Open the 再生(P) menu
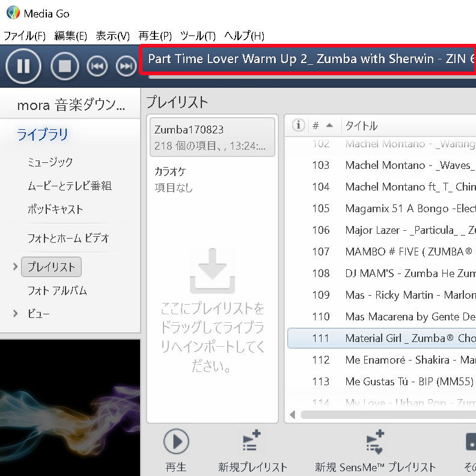Screen dimensions: 476x476 click(155, 36)
